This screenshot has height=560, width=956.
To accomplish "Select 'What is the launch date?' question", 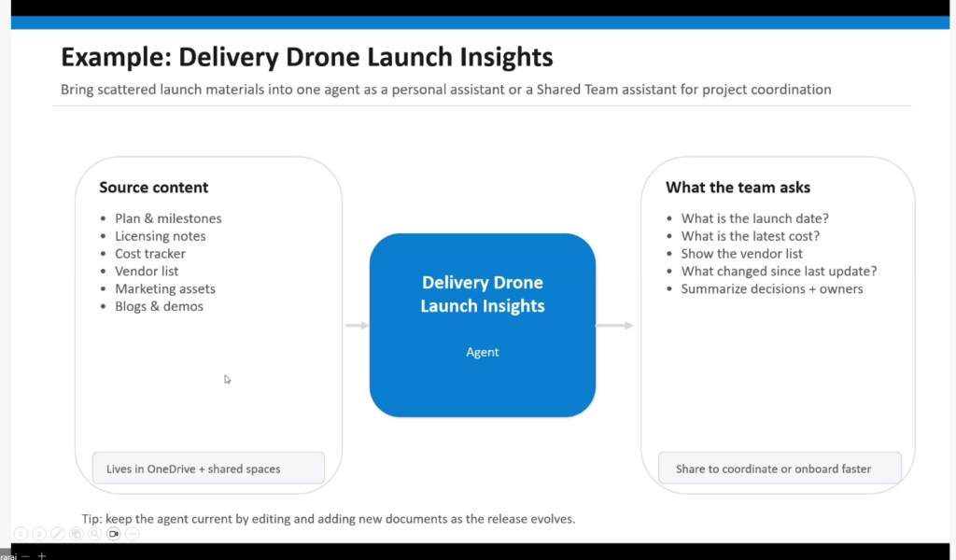I will coord(754,218).
